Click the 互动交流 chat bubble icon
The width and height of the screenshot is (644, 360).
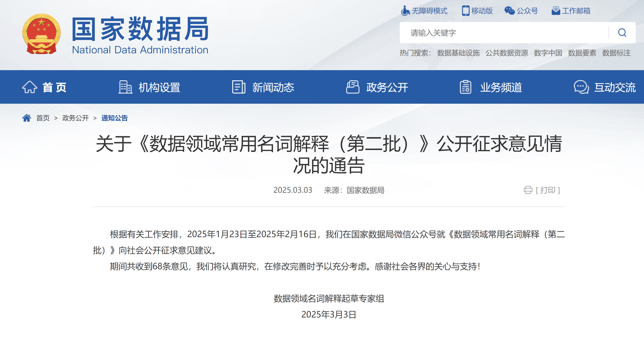tap(581, 87)
